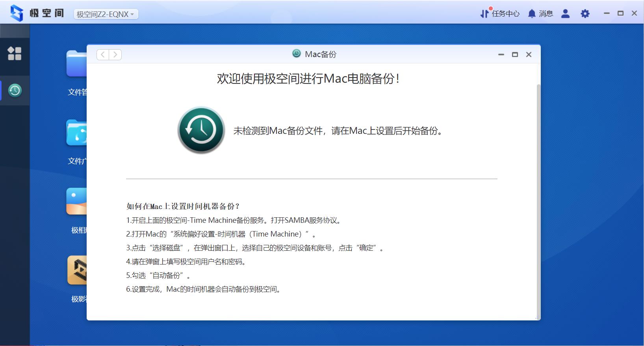Click the text 未检测到Mac备份文件
644x346 pixels.
click(x=278, y=131)
